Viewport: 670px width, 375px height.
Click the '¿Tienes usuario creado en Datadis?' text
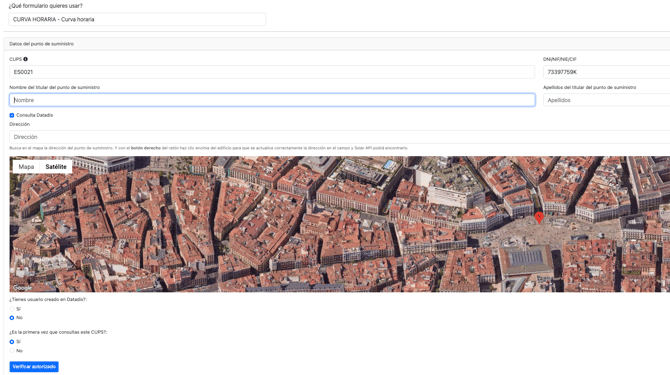[48, 299]
